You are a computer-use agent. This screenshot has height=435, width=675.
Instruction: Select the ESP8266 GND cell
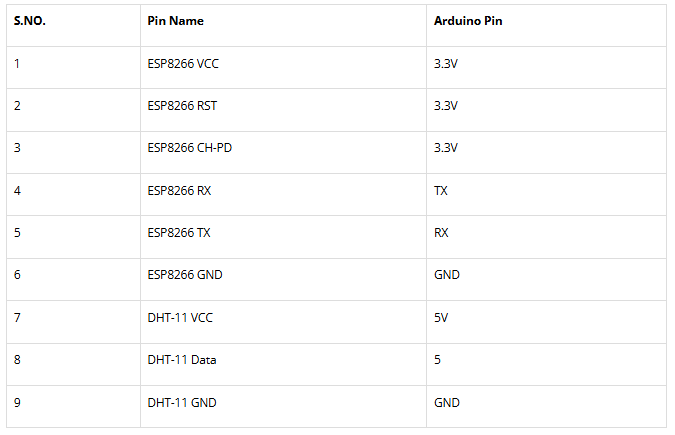tap(185, 275)
